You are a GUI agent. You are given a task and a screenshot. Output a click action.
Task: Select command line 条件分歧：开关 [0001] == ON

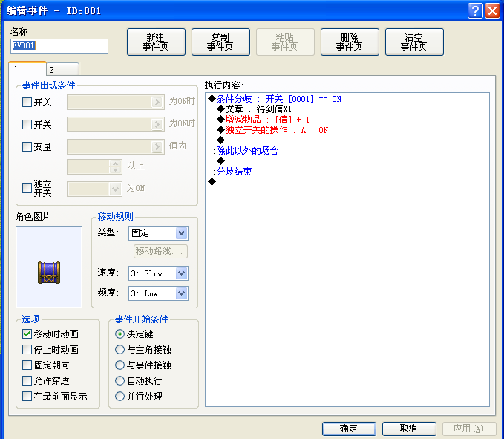[275, 99]
